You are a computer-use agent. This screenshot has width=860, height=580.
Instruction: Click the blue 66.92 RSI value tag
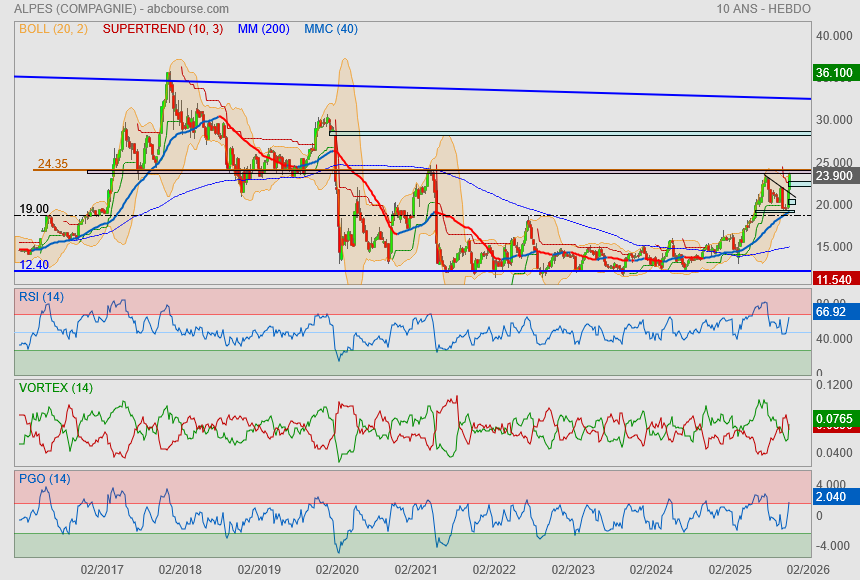tap(832, 312)
